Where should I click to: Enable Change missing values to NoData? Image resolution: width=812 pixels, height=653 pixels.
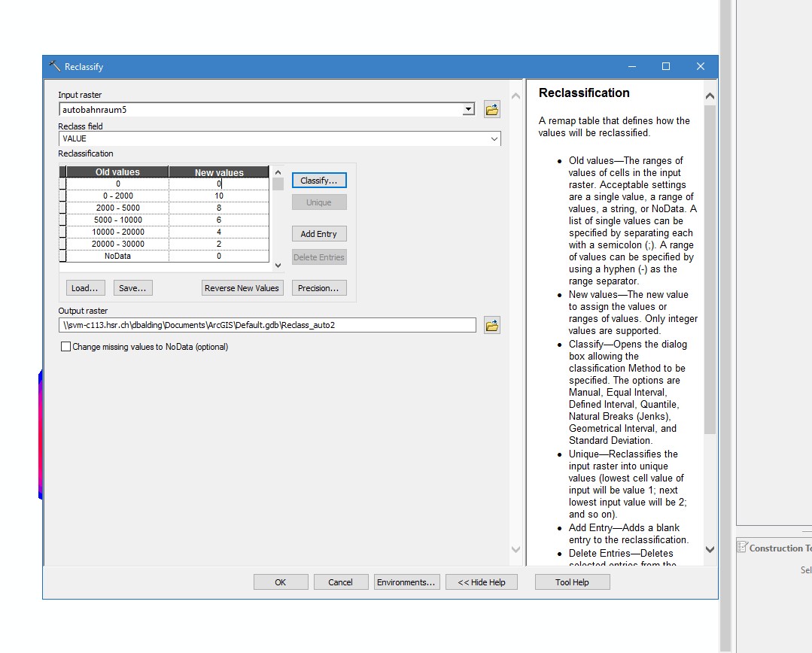click(x=65, y=347)
